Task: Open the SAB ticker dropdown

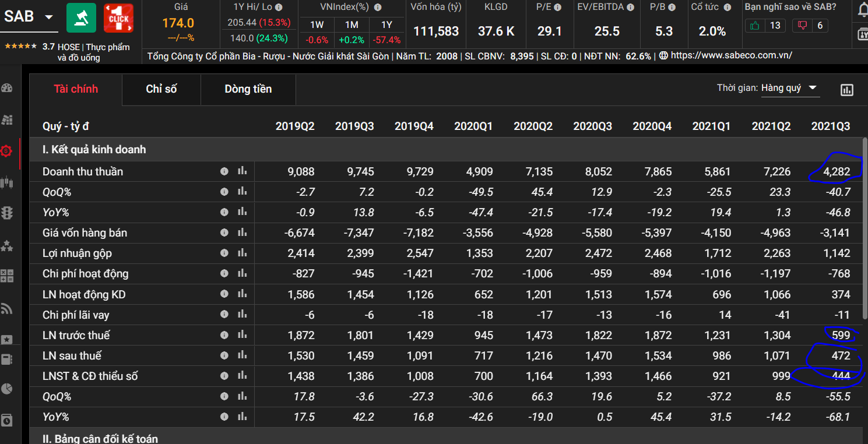Action: (x=49, y=17)
